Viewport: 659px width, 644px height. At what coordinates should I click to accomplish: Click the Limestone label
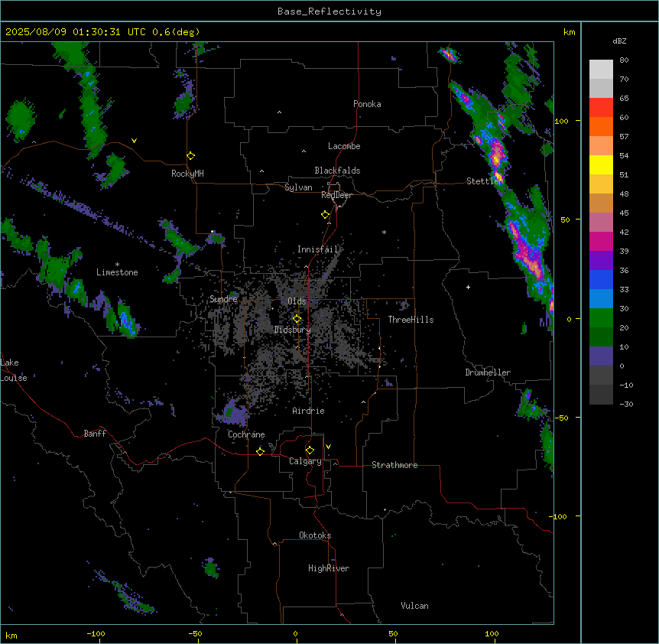(x=117, y=272)
